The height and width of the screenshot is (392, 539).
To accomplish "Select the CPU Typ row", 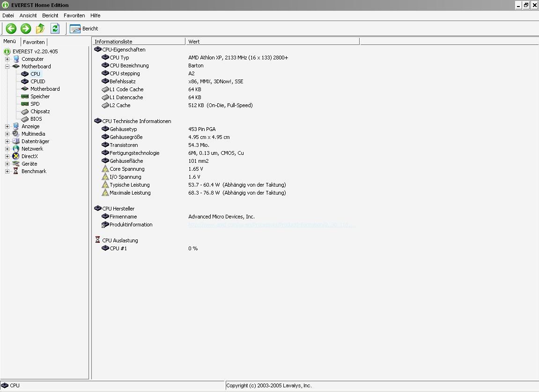I will [226, 58].
